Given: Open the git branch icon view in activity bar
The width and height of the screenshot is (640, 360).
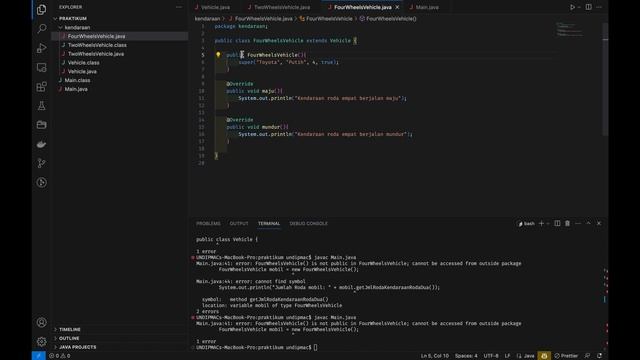Looking at the screenshot, I should (41, 163).
